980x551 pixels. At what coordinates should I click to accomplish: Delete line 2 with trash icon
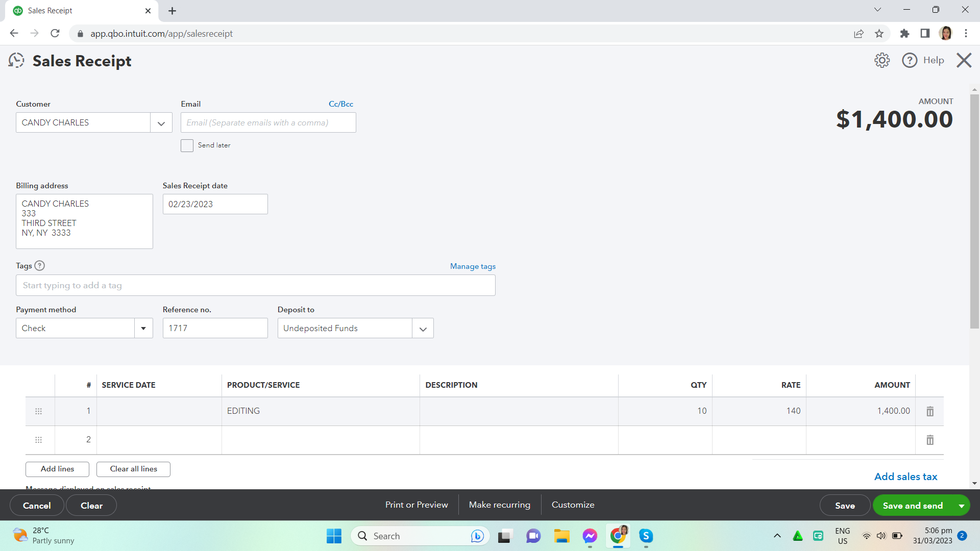pyautogui.click(x=930, y=440)
